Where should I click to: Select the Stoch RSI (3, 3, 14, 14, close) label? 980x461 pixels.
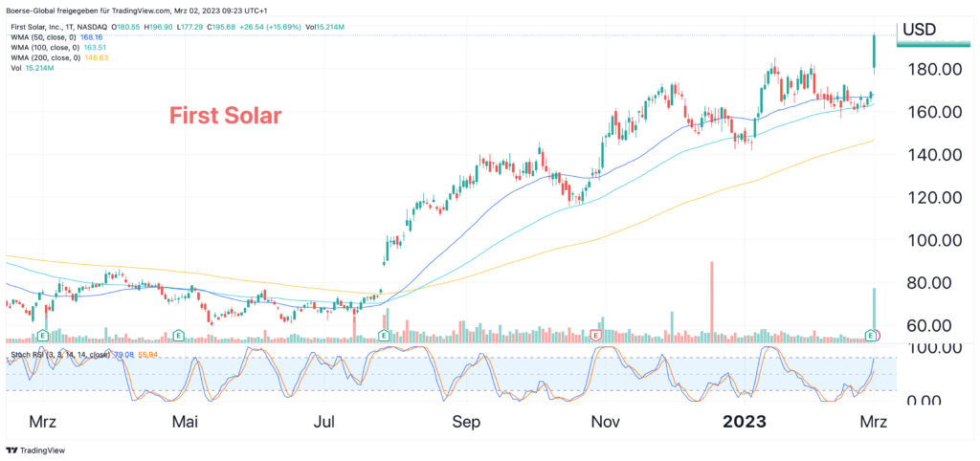point(59,355)
